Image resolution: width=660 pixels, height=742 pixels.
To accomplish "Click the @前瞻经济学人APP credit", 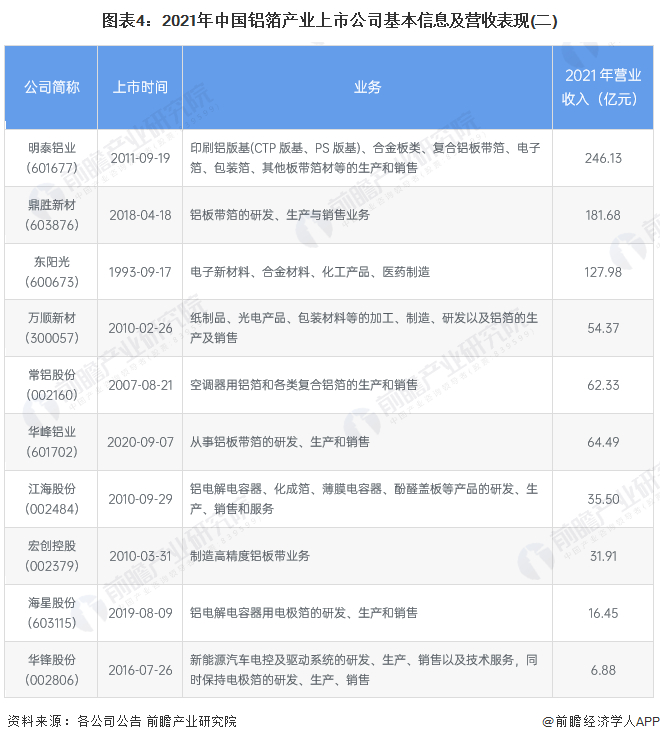I will coord(601,721).
